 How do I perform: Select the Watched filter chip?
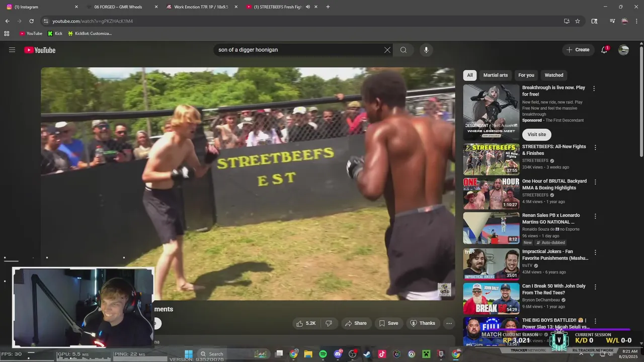[554, 75]
